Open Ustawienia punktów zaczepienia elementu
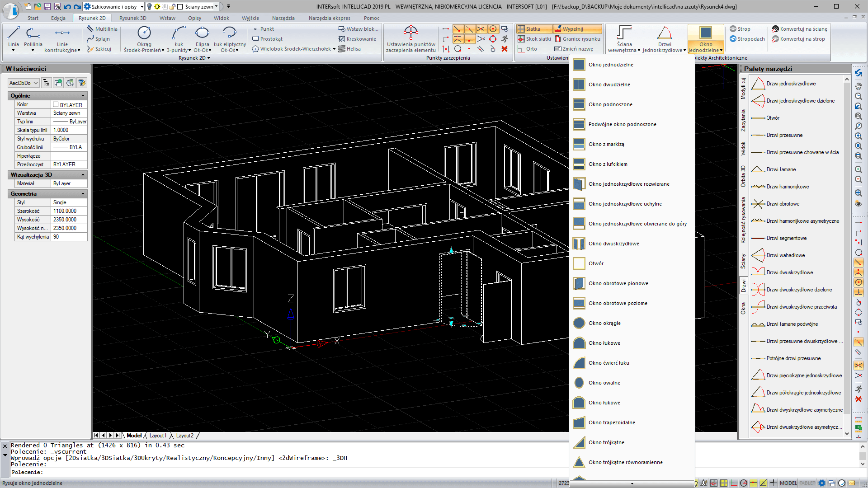The height and width of the screenshot is (488, 868). point(410,39)
